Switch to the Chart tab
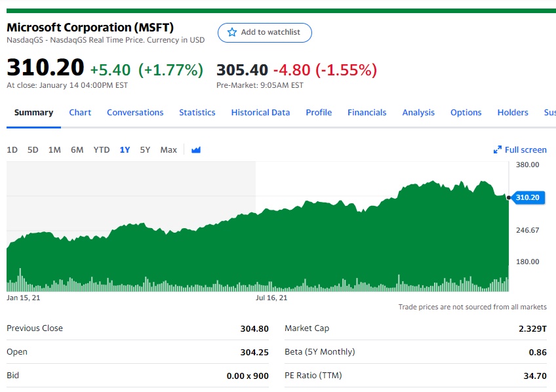The height and width of the screenshot is (392, 556). pos(80,112)
